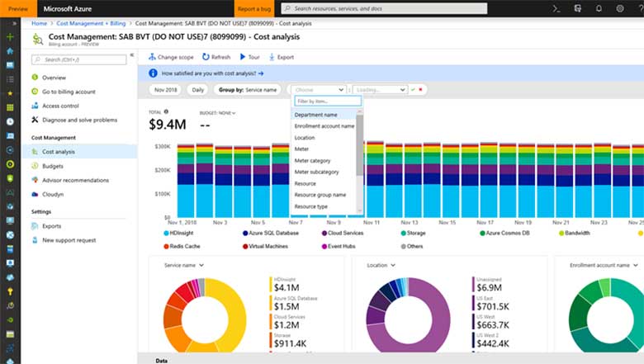Click Refresh in the toolbar
The width and height of the screenshot is (644, 364).
[216, 57]
